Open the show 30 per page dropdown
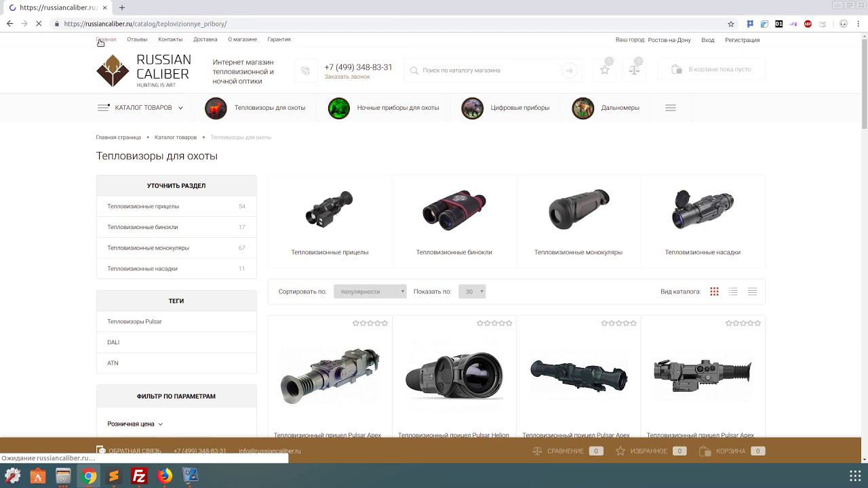This screenshot has width=868, height=488. point(472,291)
